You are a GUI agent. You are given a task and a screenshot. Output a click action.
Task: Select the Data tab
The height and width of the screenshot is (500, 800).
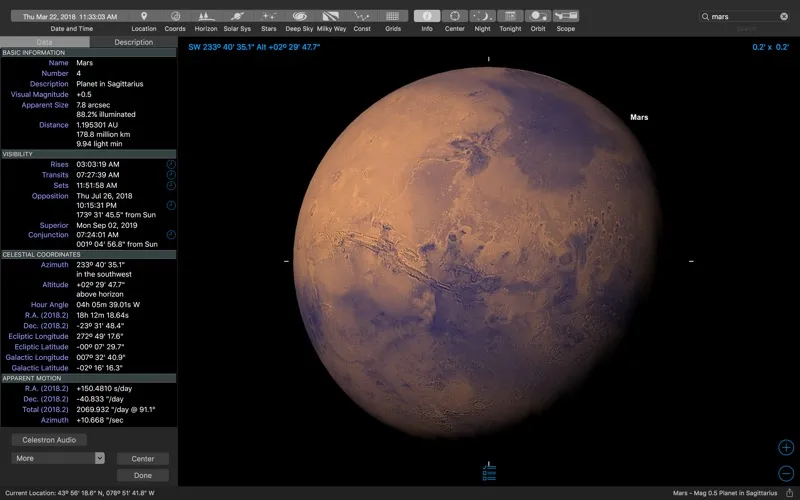click(45, 43)
